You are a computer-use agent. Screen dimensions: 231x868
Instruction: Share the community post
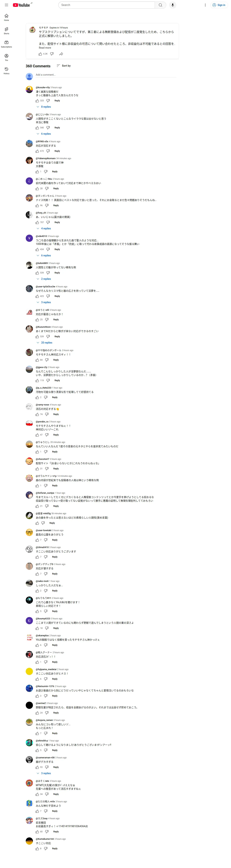click(x=61, y=54)
